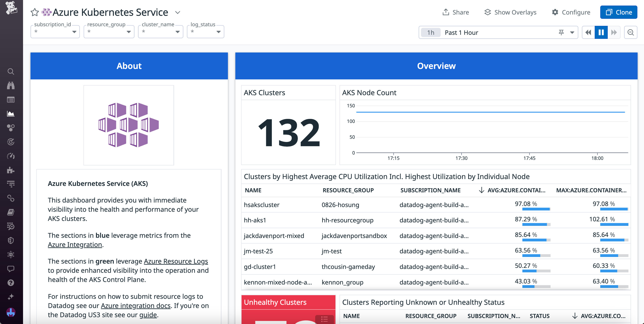Click the search magnifier icon in sidebar
644x324 pixels.
[11, 72]
